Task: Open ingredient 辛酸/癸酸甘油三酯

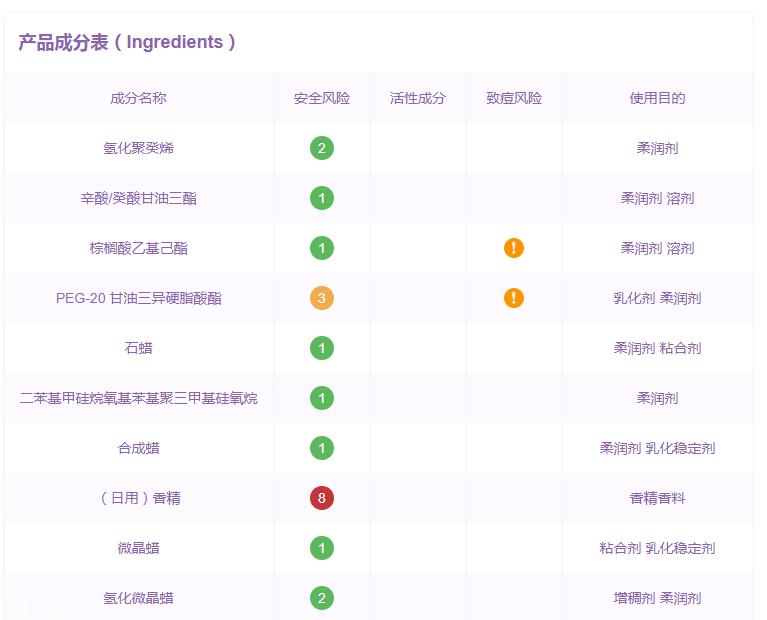Action: [x=138, y=198]
